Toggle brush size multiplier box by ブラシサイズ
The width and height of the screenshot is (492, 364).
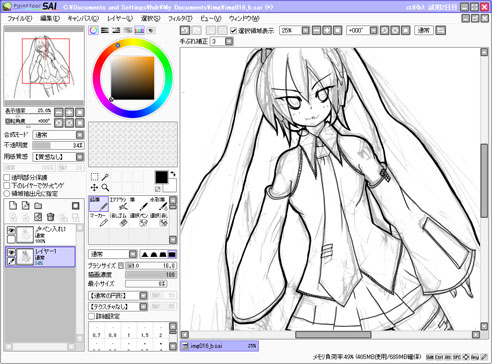click(x=121, y=266)
